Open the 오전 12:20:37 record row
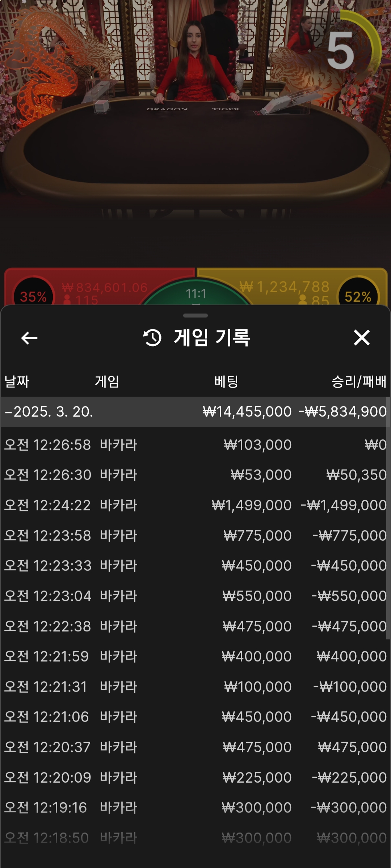This screenshot has width=391, height=868. (x=195, y=747)
